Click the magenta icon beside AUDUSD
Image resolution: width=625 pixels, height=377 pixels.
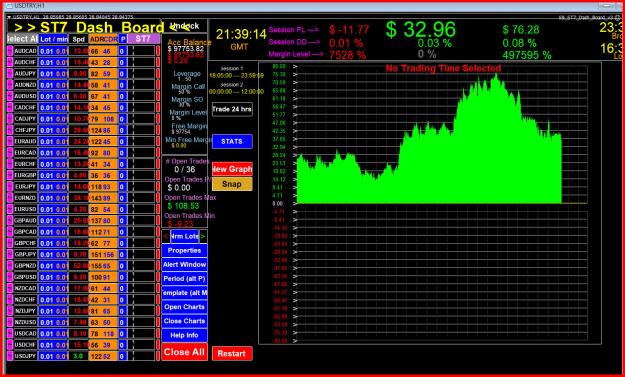click(x=10, y=96)
